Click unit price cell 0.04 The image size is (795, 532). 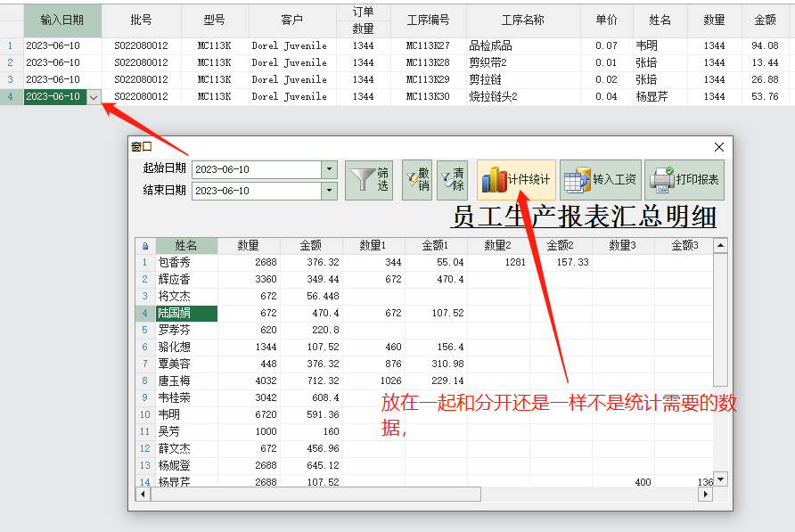pyautogui.click(x=607, y=97)
